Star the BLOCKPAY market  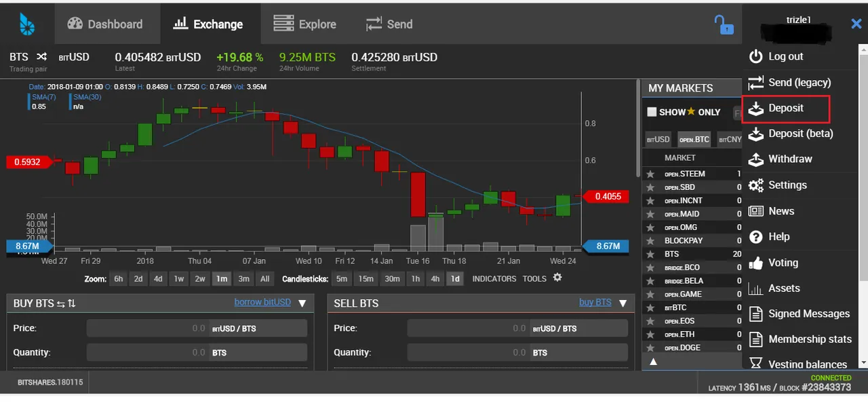[650, 241]
